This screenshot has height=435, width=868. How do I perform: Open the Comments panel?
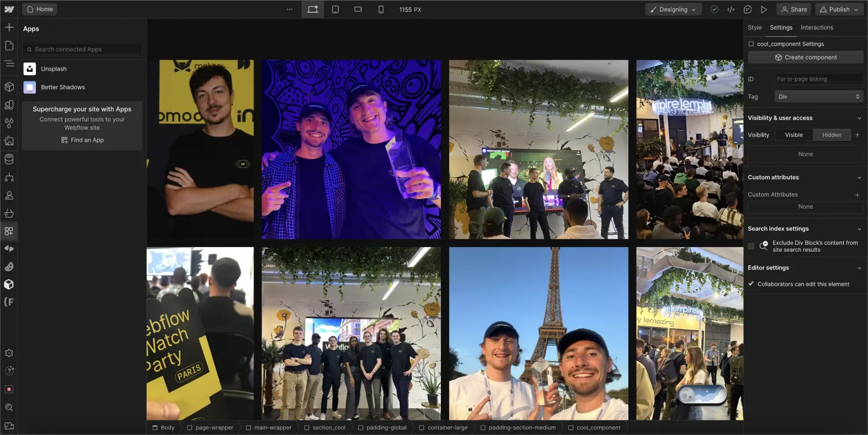[747, 9]
